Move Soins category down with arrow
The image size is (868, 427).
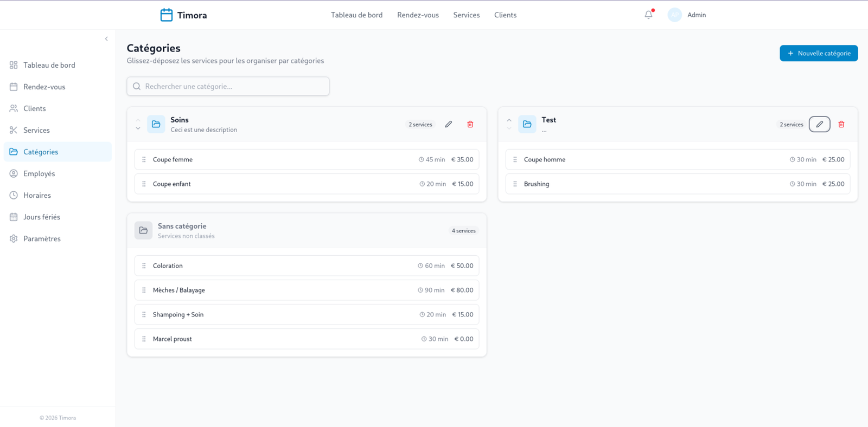pos(138,128)
